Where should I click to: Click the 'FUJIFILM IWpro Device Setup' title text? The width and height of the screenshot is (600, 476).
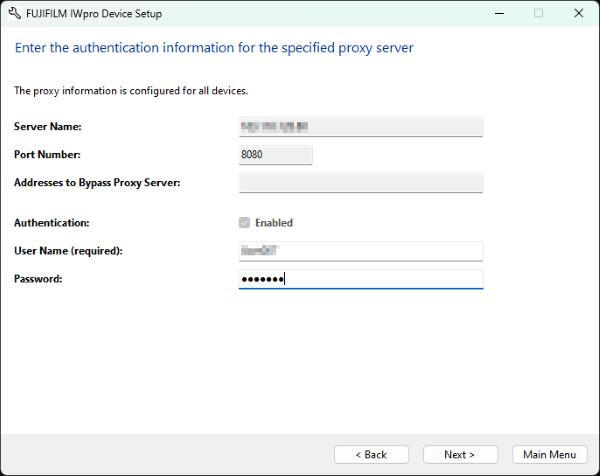(94, 14)
